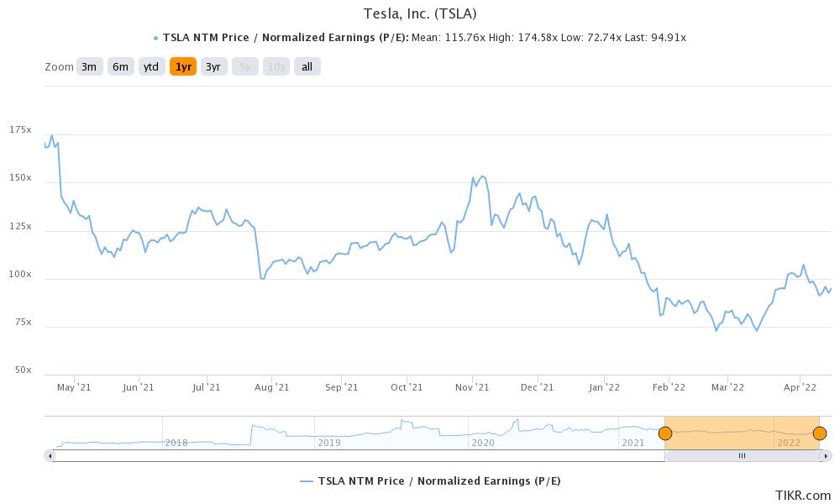Set the zoom range to 3yr
Image resolution: width=840 pixels, height=504 pixels.
click(213, 67)
